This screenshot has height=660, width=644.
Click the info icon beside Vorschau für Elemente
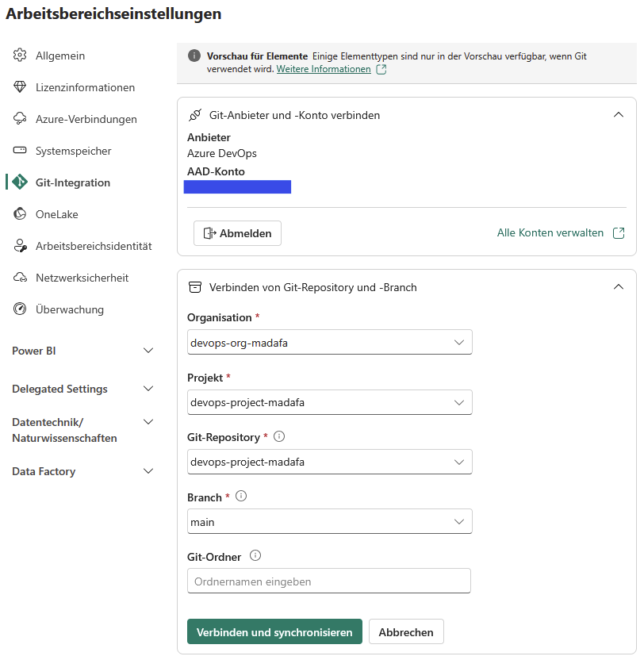pyautogui.click(x=194, y=56)
